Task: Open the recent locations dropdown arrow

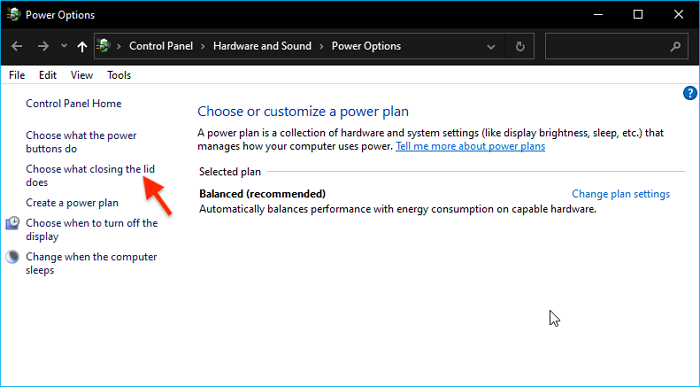Action: click(x=64, y=46)
